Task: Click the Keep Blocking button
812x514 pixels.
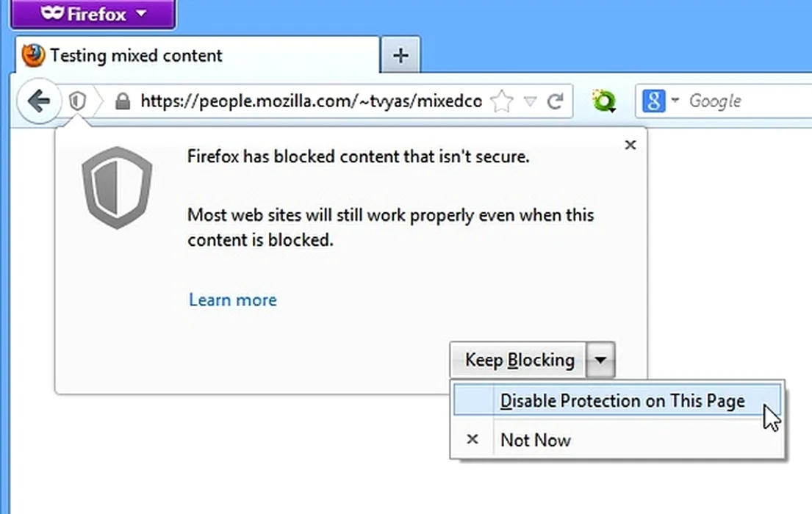Action: (x=519, y=360)
